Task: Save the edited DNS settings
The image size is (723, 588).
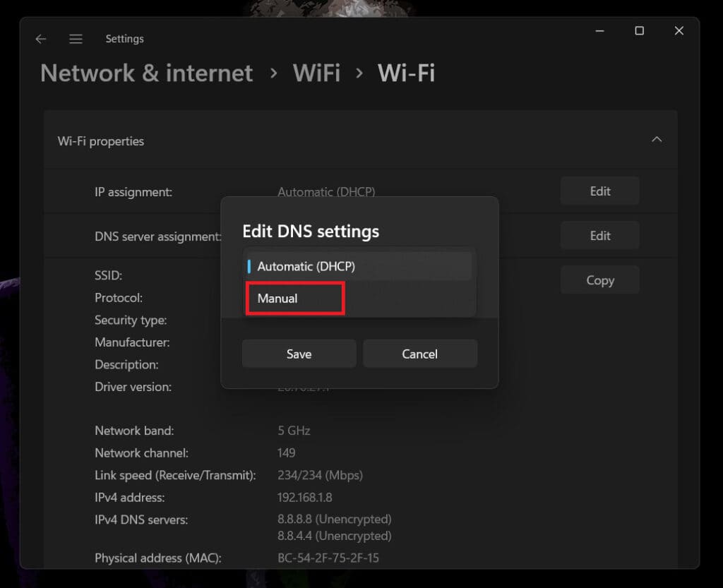Action: [x=299, y=354]
